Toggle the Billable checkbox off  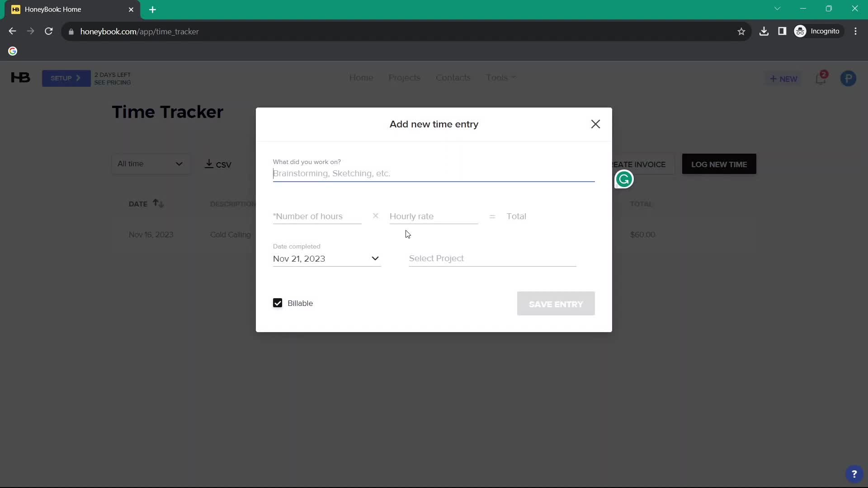[x=278, y=303]
